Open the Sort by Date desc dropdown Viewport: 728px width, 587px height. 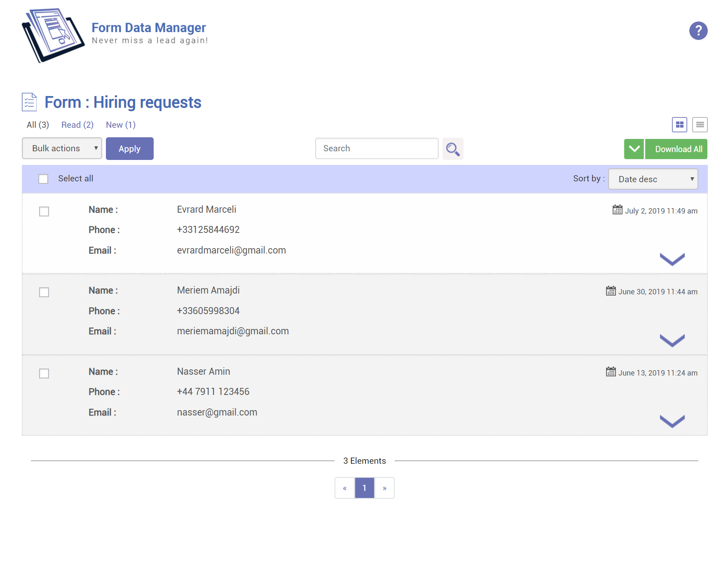(x=653, y=179)
